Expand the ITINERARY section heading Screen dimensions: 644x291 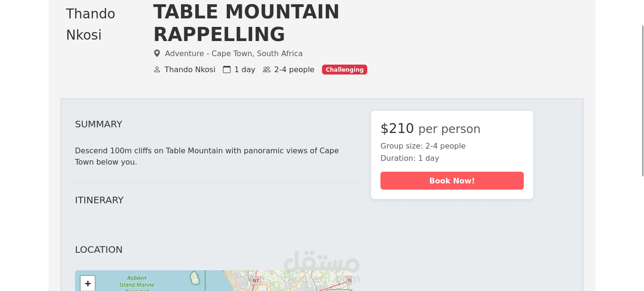[99, 200]
